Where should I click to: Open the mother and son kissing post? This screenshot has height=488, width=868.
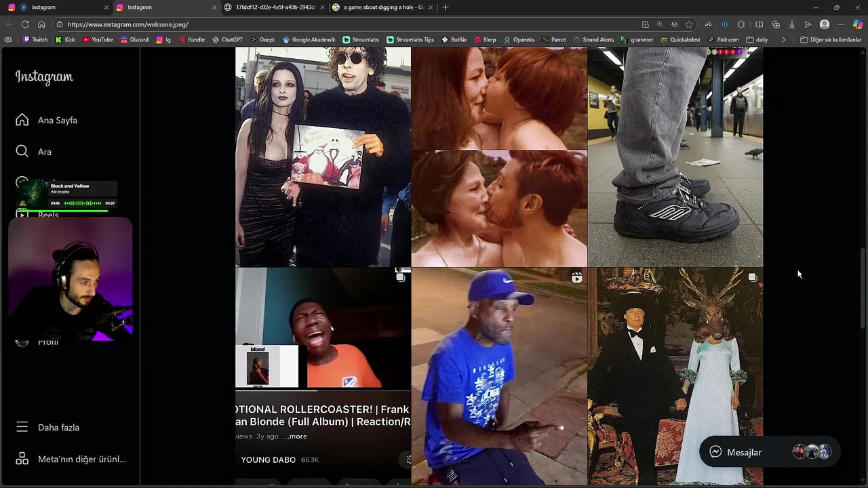499,157
